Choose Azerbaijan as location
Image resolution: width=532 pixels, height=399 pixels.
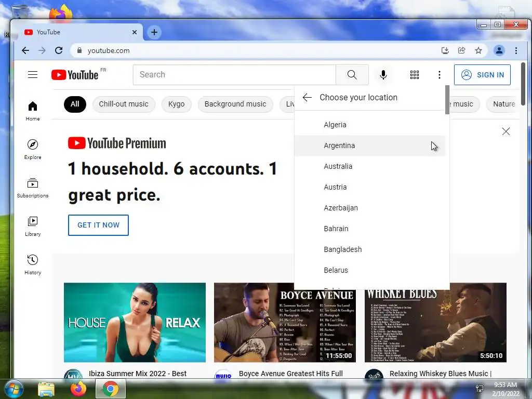coord(370,208)
